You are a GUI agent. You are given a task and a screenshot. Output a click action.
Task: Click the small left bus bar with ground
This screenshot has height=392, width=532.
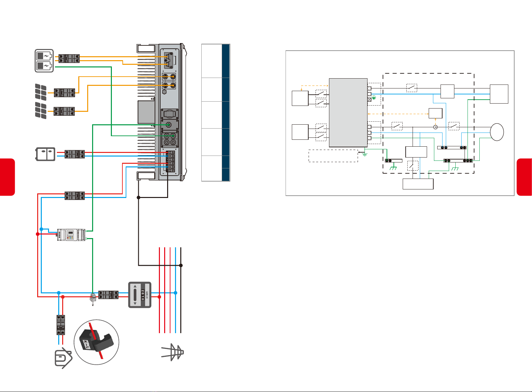click(x=393, y=161)
